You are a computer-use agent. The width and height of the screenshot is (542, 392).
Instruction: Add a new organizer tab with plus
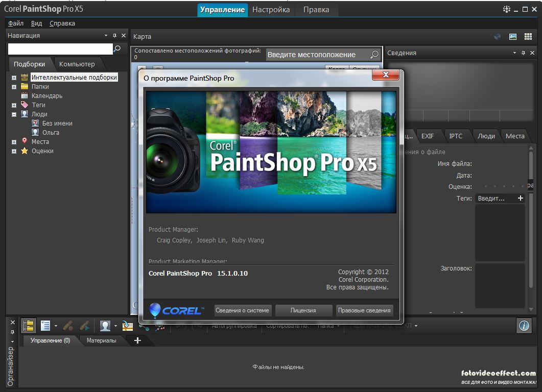pyautogui.click(x=137, y=340)
